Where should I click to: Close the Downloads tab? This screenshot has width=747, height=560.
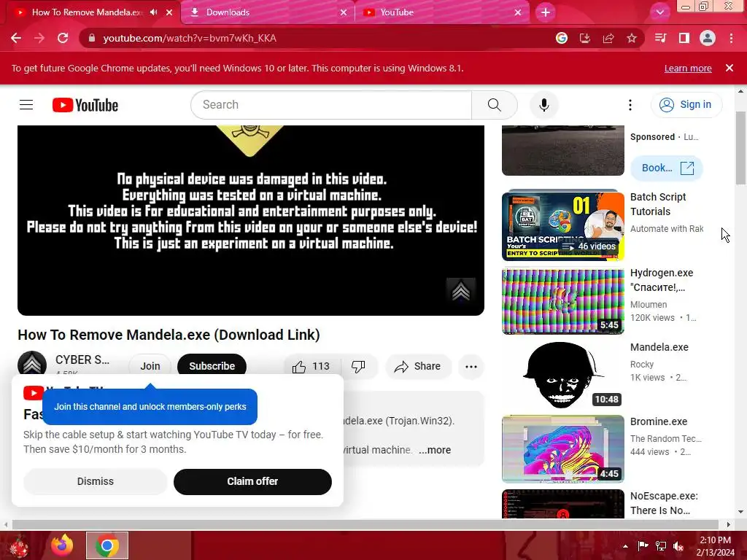344,12
